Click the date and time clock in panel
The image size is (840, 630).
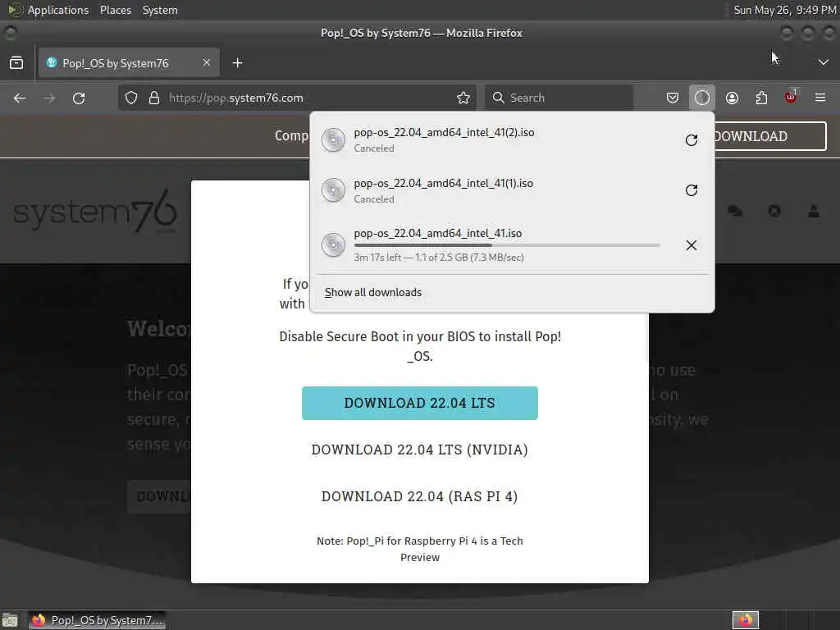(785, 10)
